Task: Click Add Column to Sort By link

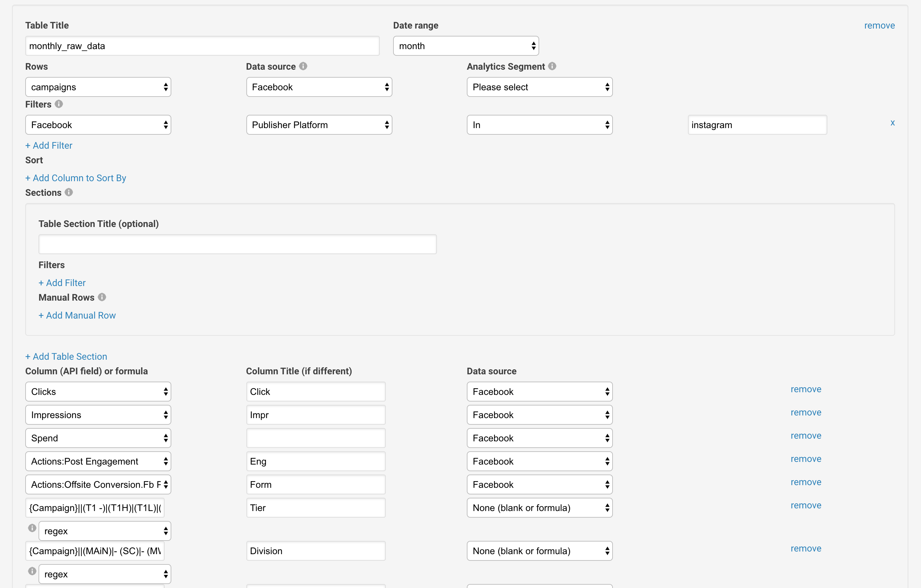Action: coord(76,178)
